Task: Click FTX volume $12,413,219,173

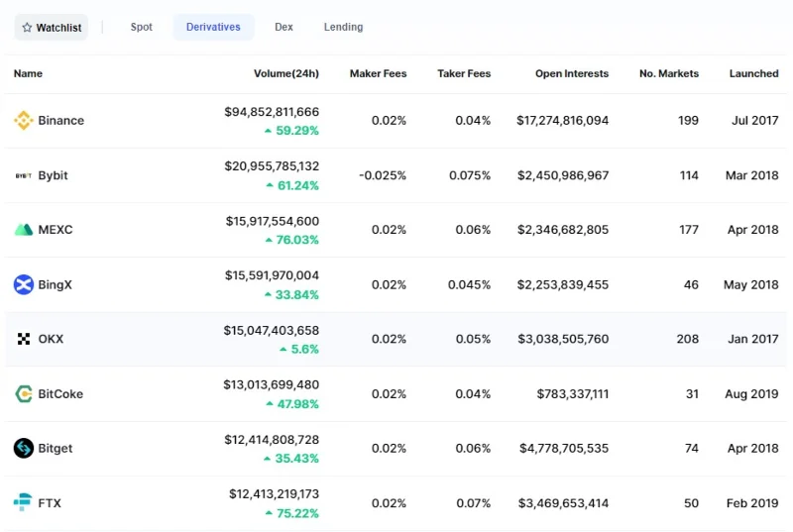Action: tap(275, 494)
